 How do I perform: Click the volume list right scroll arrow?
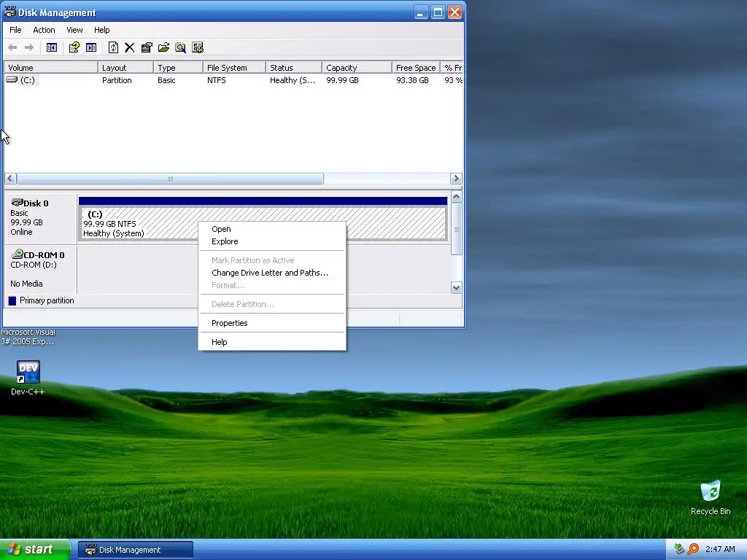456,179
